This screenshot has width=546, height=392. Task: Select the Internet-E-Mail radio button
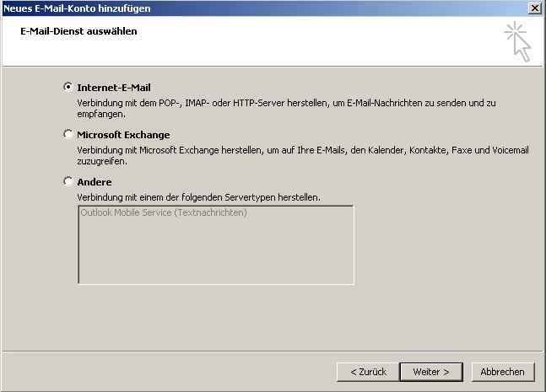point(68,87)
